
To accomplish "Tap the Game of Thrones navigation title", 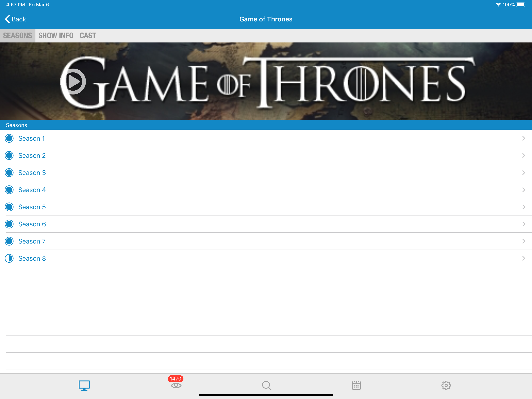I will pos(266,19).
